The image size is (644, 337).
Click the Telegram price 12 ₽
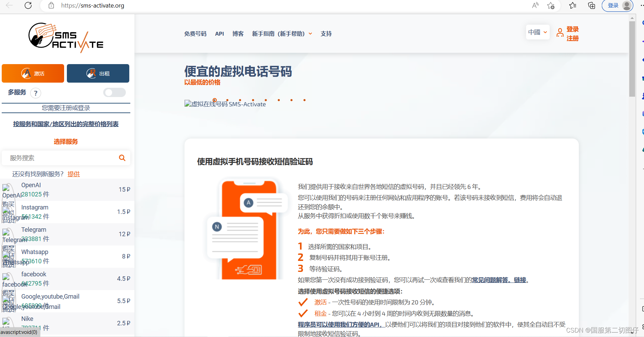point(124,234)
